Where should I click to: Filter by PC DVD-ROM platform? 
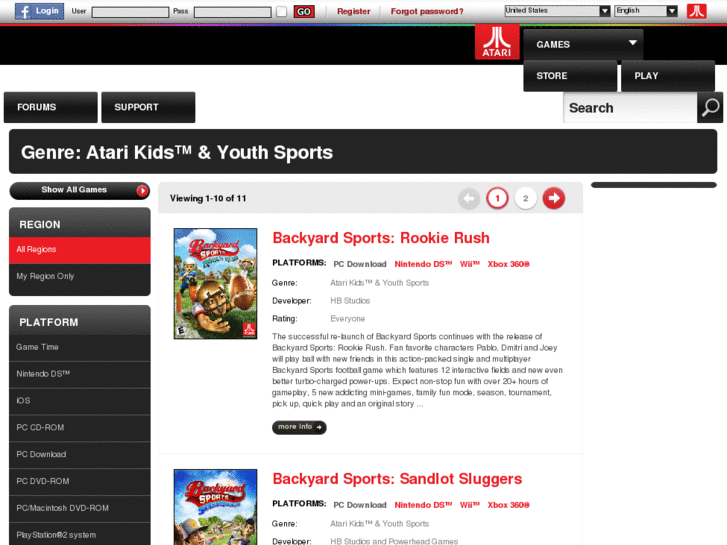(x=80, y=481)
